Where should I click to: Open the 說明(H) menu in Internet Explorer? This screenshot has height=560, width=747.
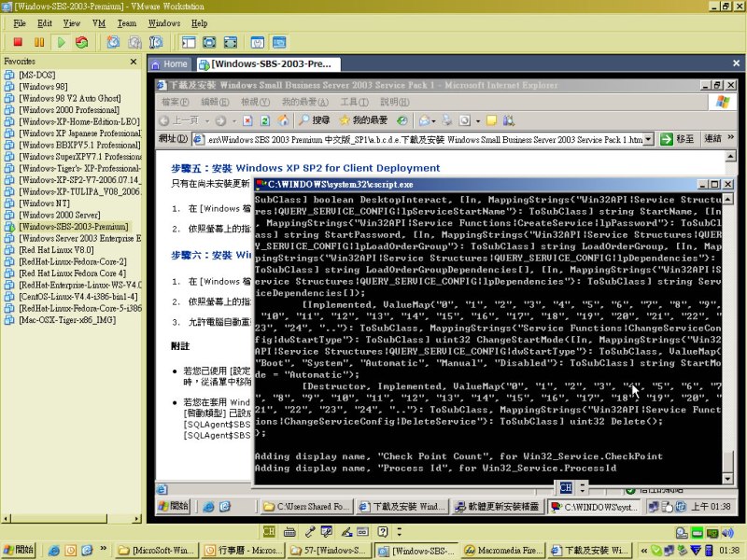pyautogui.click(x=394, y=102)
